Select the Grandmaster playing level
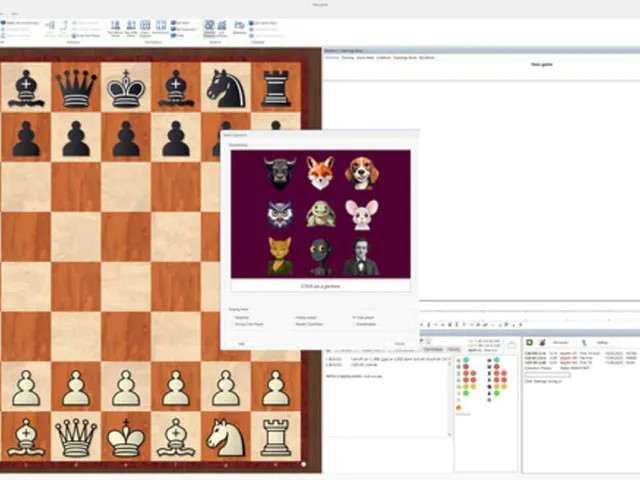 coord(365,324)
